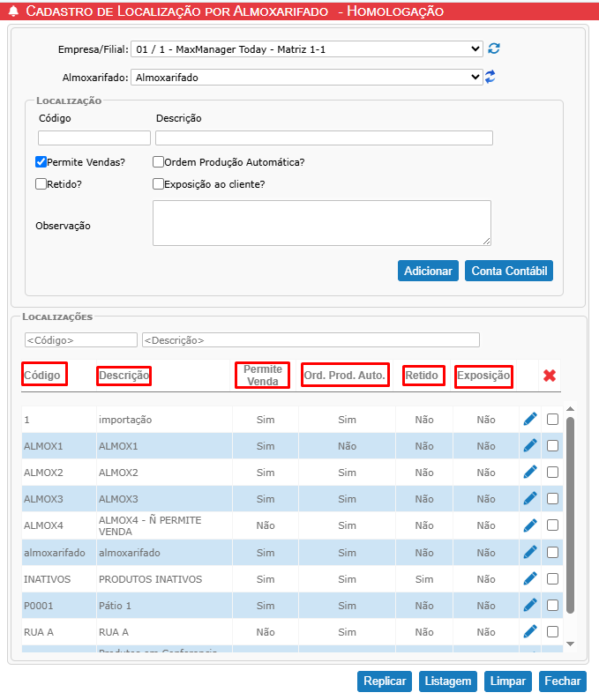Click pencil icon for PRODUTOS INATIVOS row
The height and width of the screenshot is (700, 599).
click(x=530, y=578)
